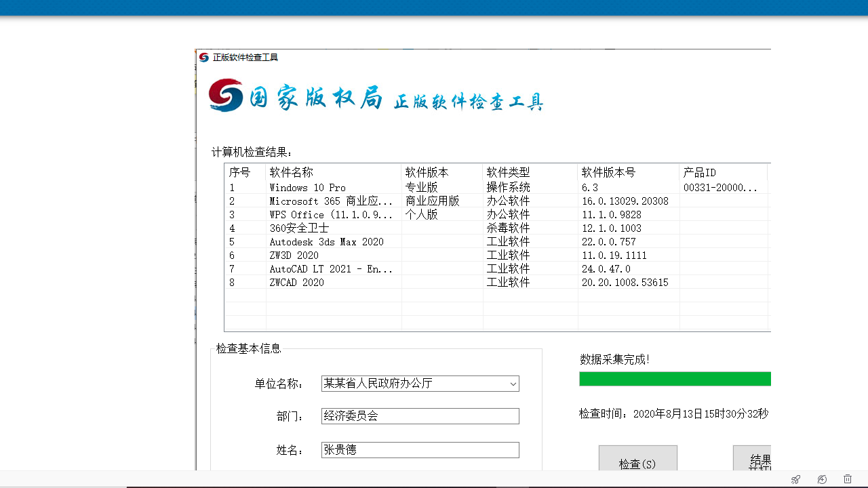Click the trash icon in the bottom toolbar

pos(847,478)
